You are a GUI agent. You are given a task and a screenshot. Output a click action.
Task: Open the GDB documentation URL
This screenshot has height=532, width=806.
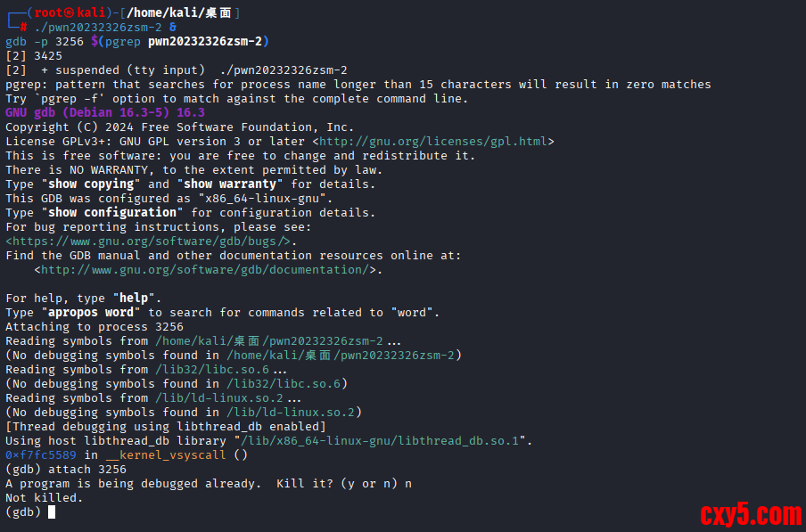205,270
